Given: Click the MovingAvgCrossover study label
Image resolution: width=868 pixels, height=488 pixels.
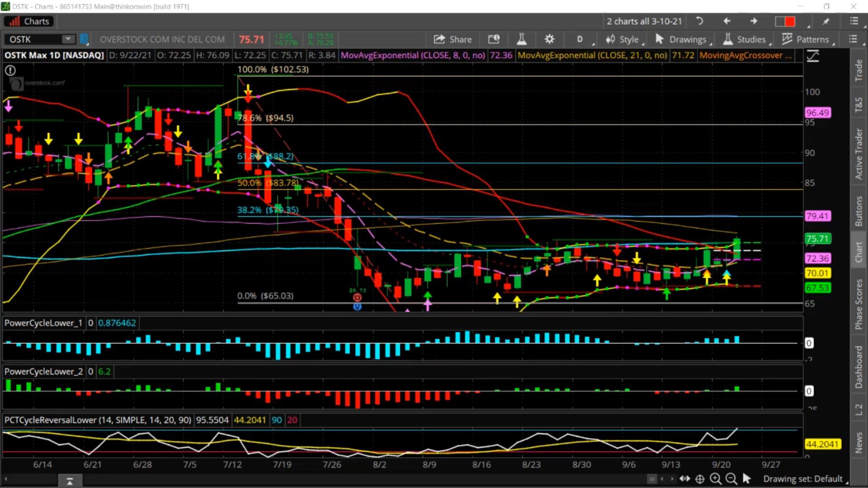Looking at the screenshot, I should [x=745, y=55].
